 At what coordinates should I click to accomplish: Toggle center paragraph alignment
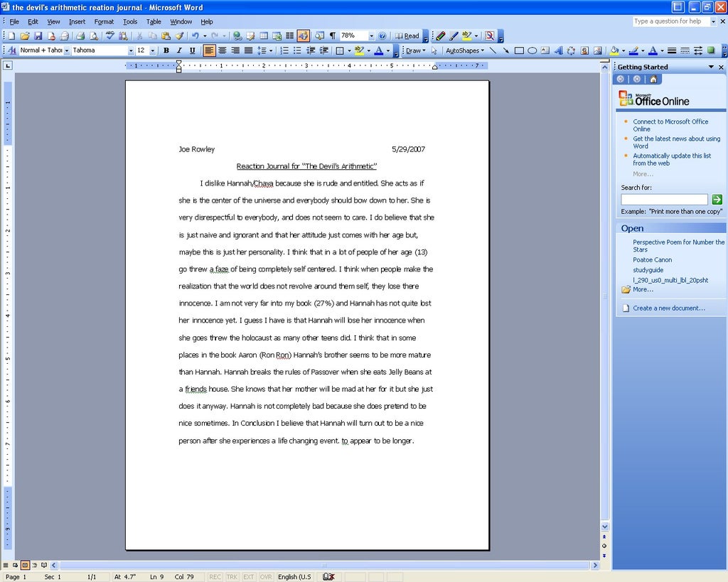pos(223,50)
